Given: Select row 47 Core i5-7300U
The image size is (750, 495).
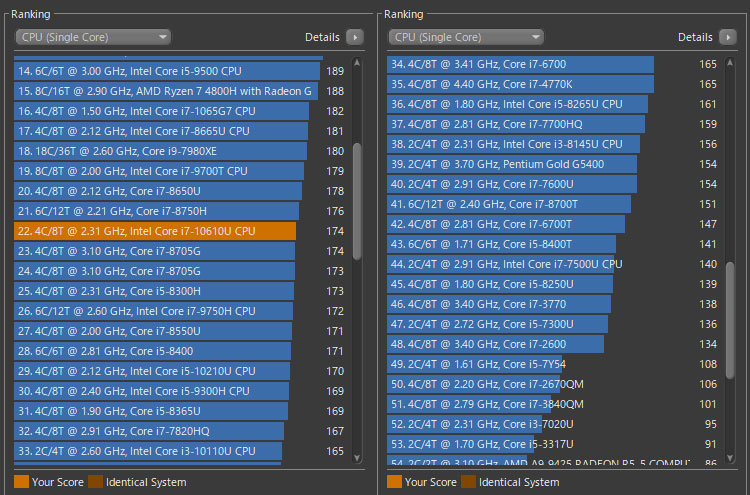Looking at the screenshot, I should [552, 324].
